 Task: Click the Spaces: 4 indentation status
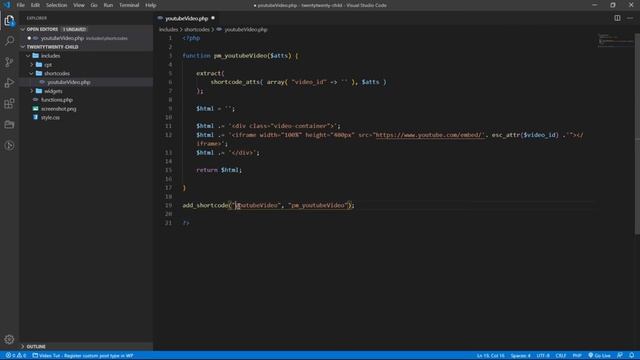(520, 356)
